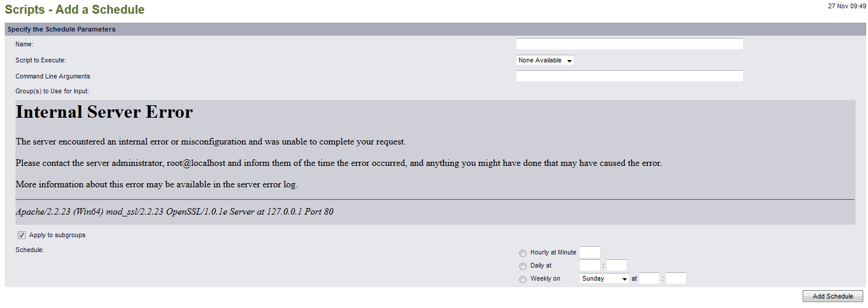Click the Scripts - Add a Schedule title
868x308 pixels.
tap(75, 10)
